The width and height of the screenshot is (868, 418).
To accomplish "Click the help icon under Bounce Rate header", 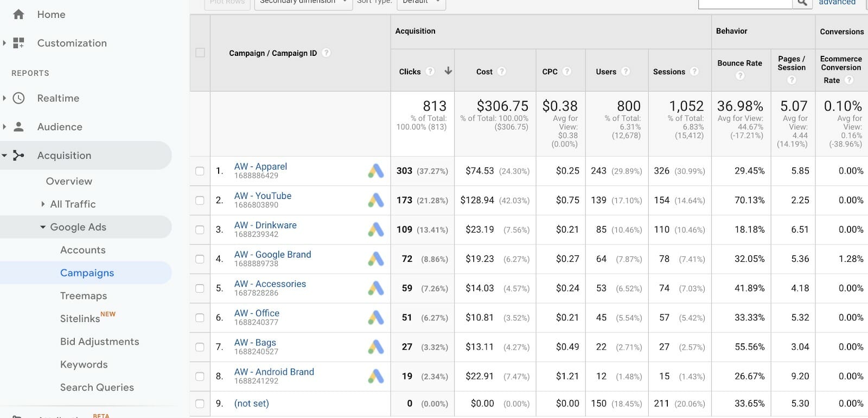I will [740, 76].
